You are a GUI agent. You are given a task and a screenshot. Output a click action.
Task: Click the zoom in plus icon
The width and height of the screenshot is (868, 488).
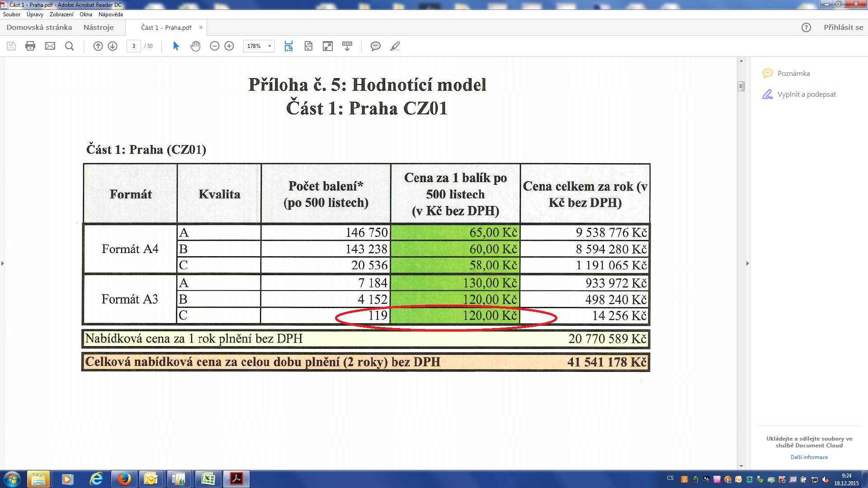tap(229, 46)
